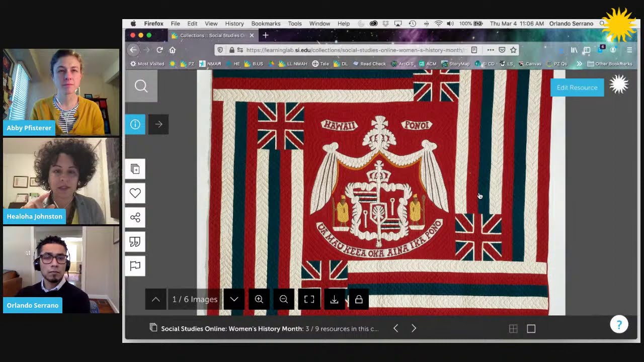Viewport: 644px width, 362px height.
Task: Bookmark this page with star icon
Action: pos(513,50)
